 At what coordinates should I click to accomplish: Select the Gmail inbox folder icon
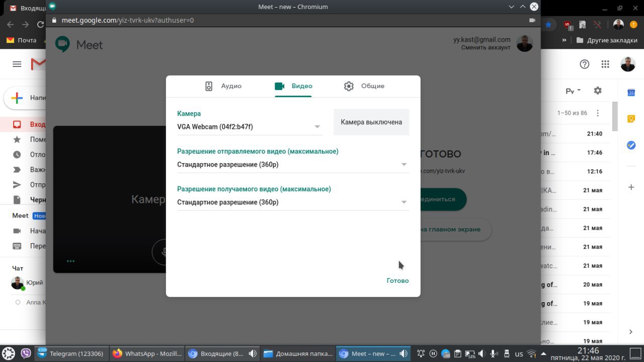[x=17, y=124]
